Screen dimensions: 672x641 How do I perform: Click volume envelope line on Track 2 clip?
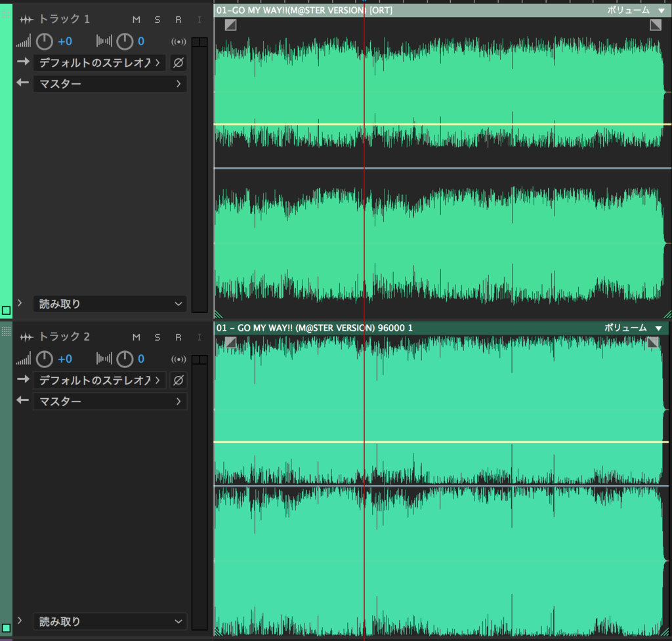(441, 442)
